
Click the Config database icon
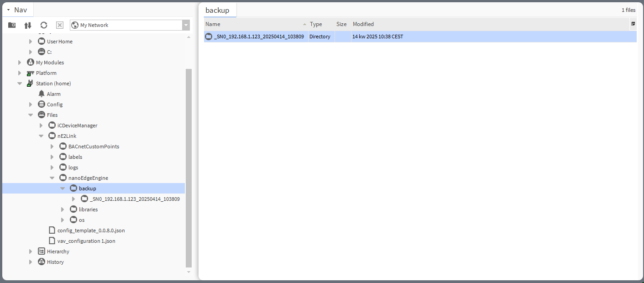pos(42,104)
